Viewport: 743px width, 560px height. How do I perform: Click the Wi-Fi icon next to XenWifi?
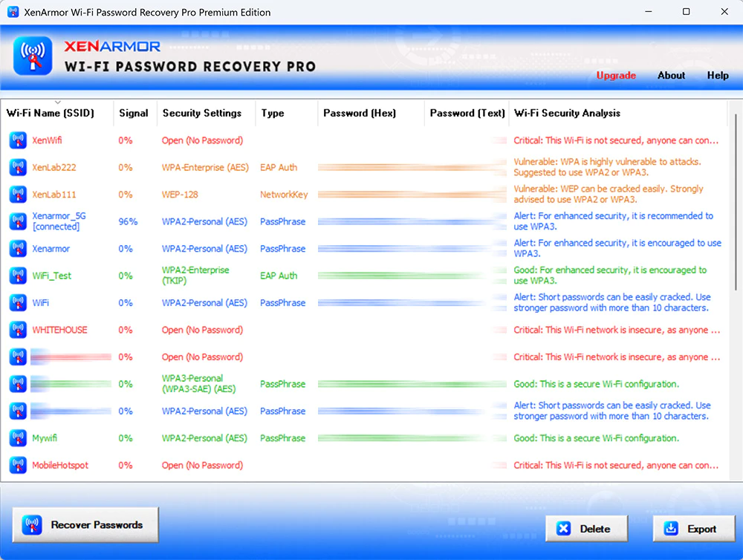point(17,140)
